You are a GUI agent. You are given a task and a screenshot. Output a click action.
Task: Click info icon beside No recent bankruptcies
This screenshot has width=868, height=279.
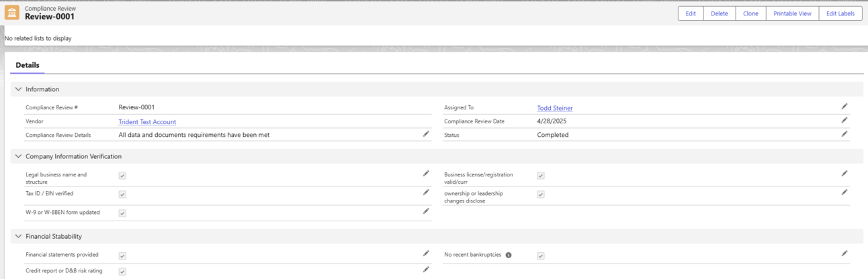pyautogui.click(x=509, y=255)
